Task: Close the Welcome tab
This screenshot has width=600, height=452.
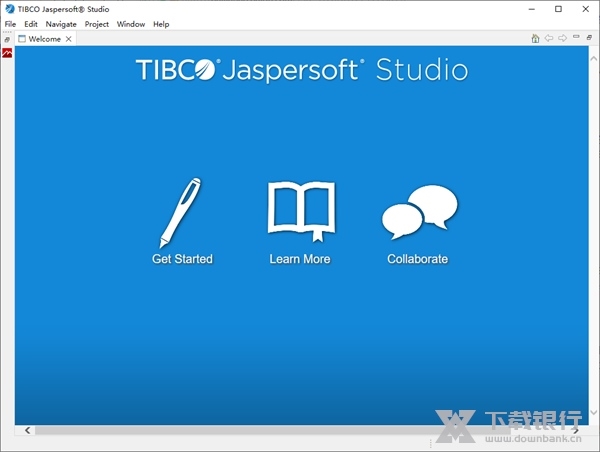Action: [x=69, y=40]
